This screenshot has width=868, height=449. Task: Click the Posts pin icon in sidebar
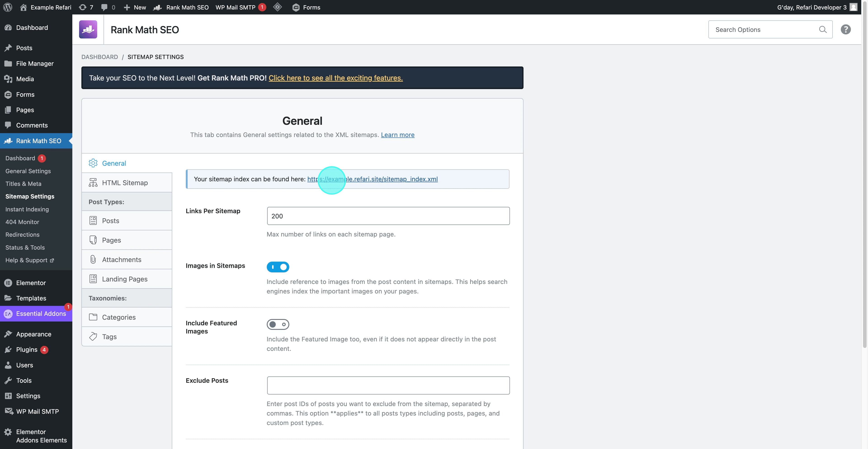click(x=8, y=48)
